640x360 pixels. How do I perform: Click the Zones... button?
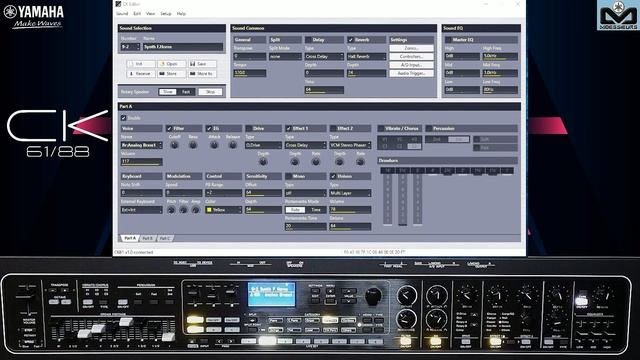411,48
